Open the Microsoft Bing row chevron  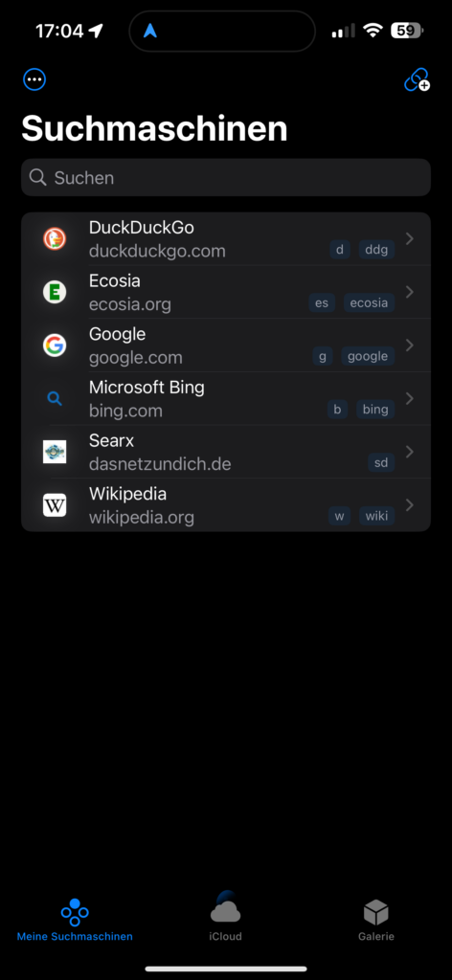tap(410, 398)
